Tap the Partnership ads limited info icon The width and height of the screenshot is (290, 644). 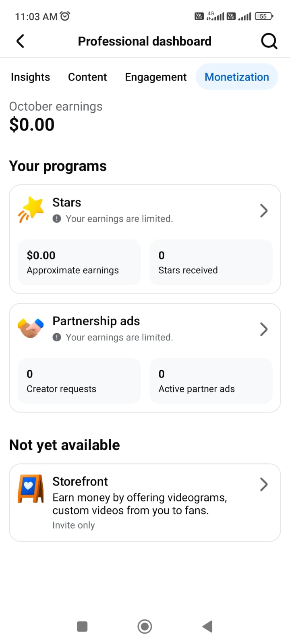tap(57, 337)
